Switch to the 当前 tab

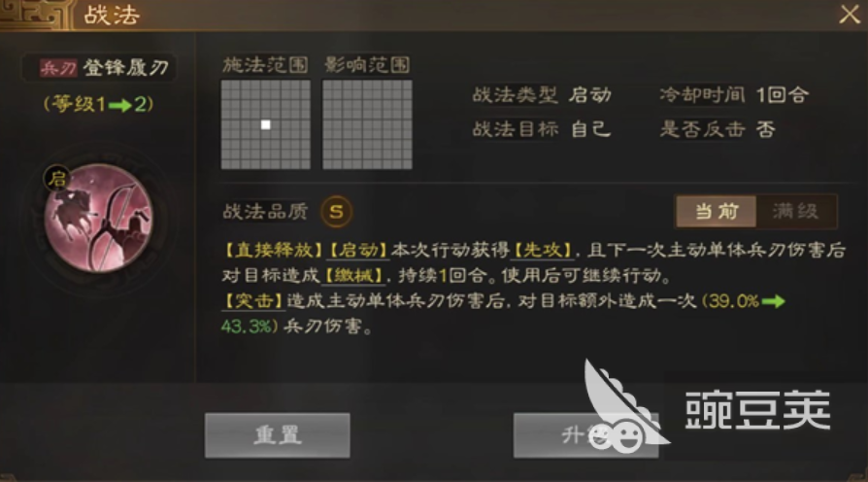(717, 211)
